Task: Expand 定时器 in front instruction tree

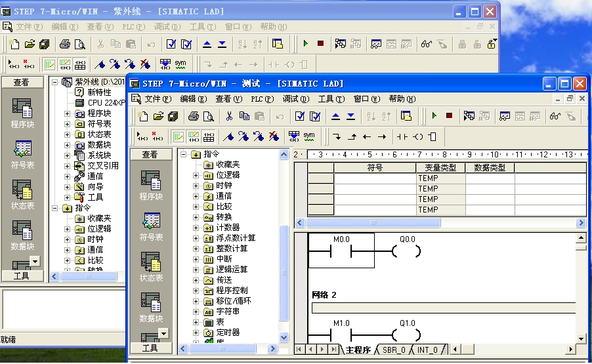Action: click(x=196, y=333)
